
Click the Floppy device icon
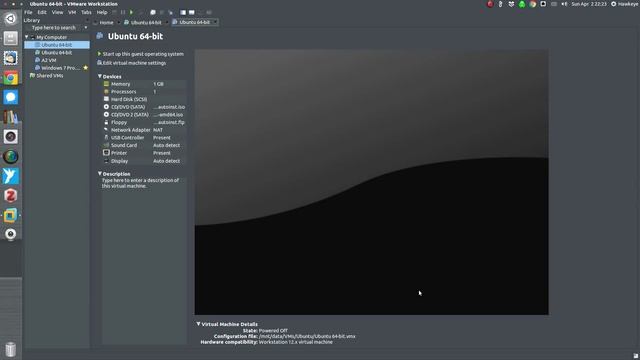(106, 122)
